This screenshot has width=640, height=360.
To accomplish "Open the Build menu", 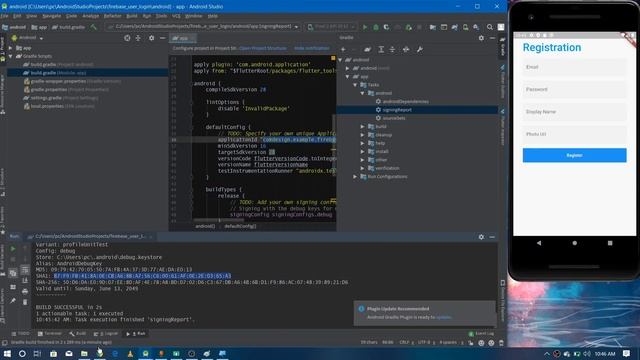I will click(x=132, y=16).
